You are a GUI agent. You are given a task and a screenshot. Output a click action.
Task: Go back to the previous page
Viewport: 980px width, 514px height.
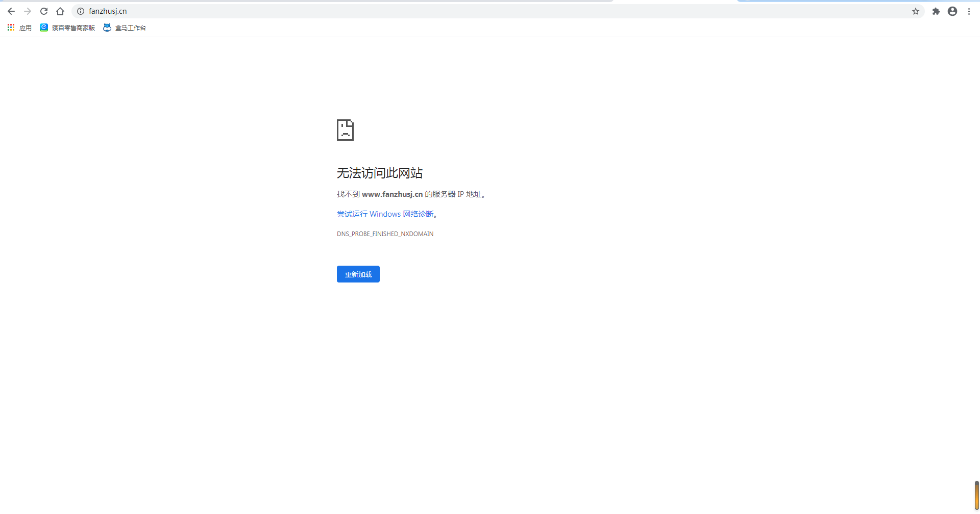click(11, 11)
